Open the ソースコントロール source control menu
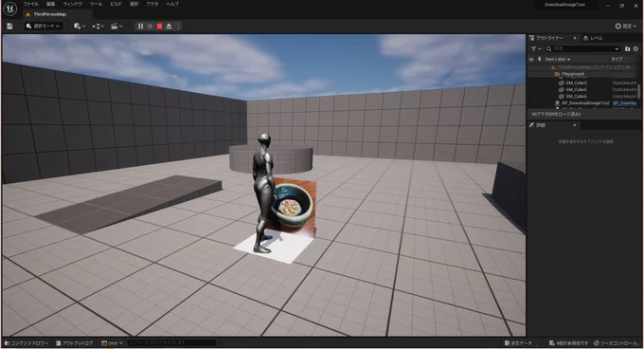Screen dimensions: 644x349 point(616,342)
